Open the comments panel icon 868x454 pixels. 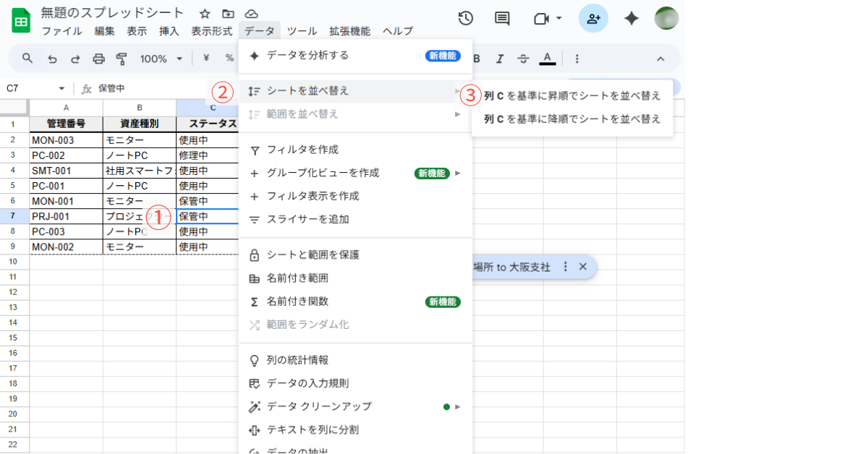pyautogui.click(x=502, y=19)
